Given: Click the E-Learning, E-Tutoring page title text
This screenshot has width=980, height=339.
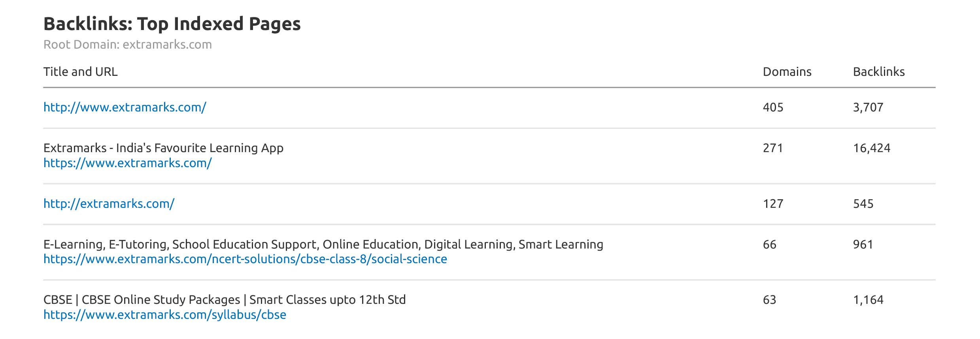Looking at the screenshot, I should click(323, 245).
